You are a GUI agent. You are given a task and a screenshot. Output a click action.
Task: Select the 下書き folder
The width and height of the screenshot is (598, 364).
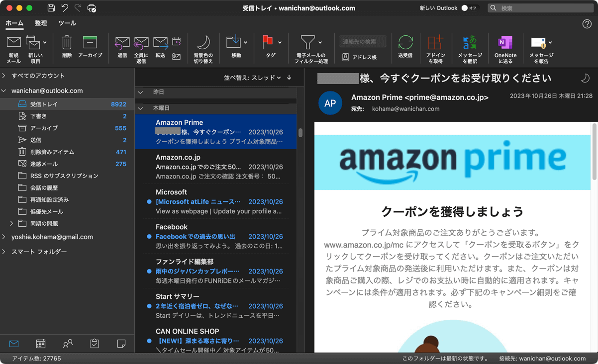click(x=67, y=116)
